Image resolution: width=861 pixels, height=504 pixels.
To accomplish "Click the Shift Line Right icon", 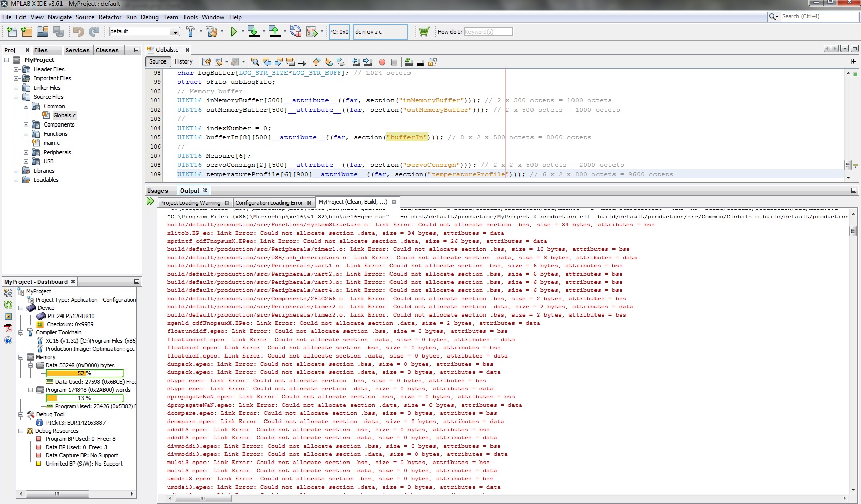I will click(367, 62).
